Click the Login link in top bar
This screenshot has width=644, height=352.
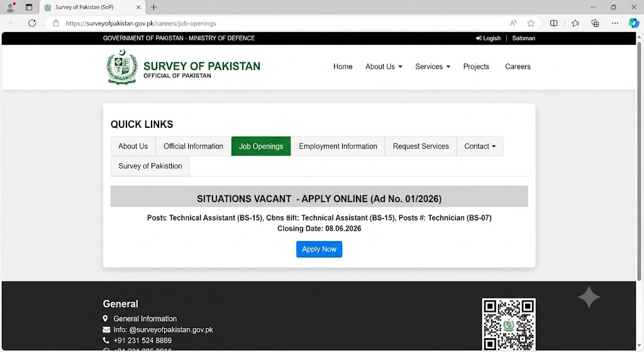[x=488, y=38]
